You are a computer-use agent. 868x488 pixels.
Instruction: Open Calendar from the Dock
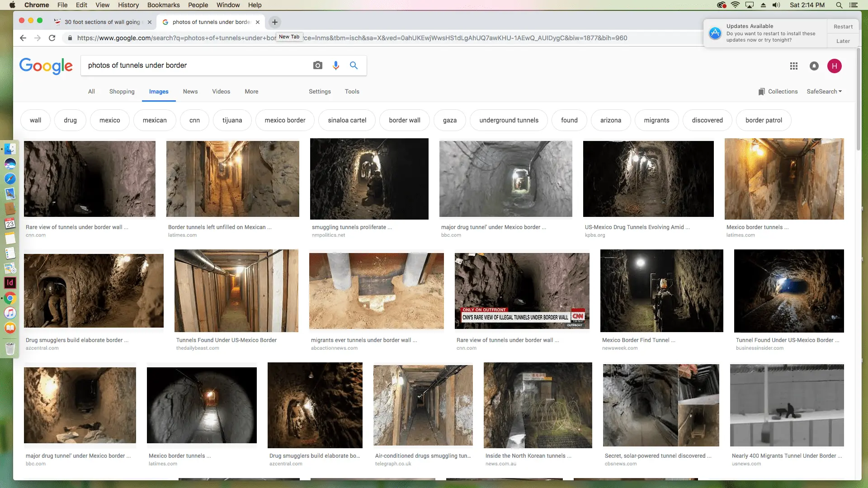coord(10,224)
